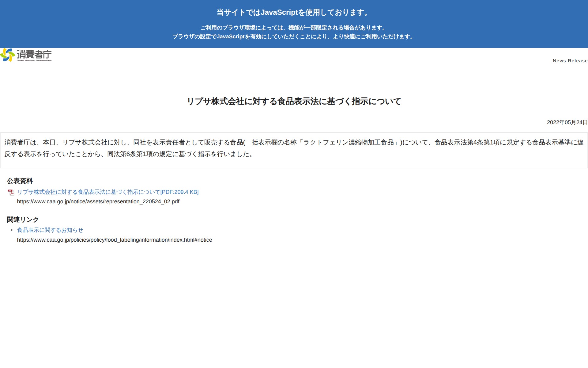588x368 pixels.
Task: Click the red PDF file icon
Action: pos(11,192)
